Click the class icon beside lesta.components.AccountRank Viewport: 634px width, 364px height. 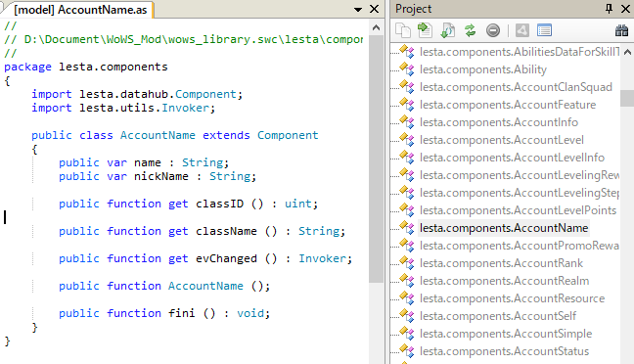pos(407,263)
